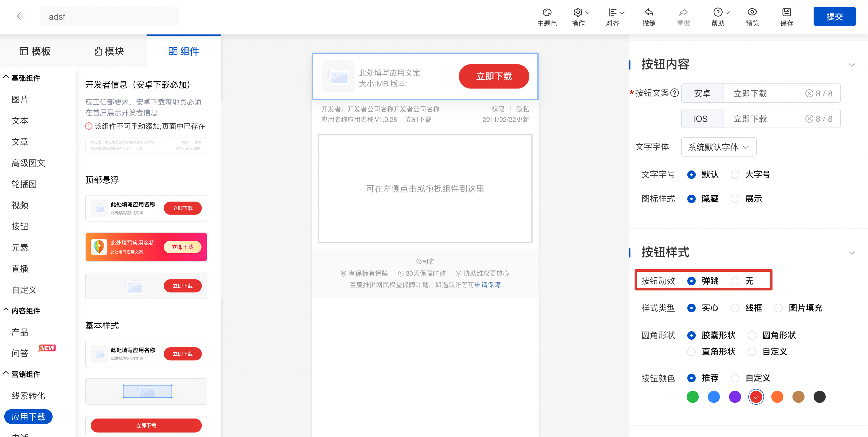
Task: Open the 系统默认字体 font dropdown
Action: 719,147
